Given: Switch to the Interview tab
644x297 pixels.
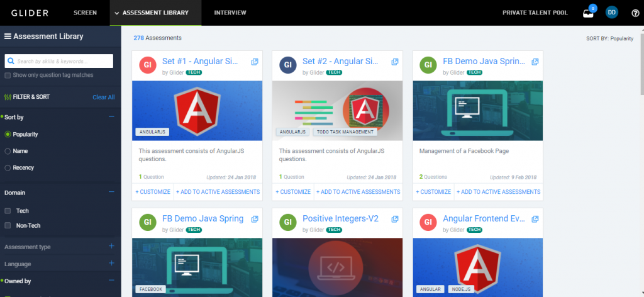Looking at the screenshot, I should click(230, 13).
